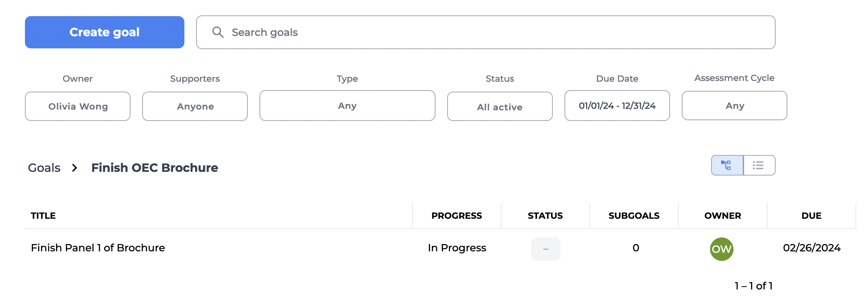Open Finish Panel 1 of Brochure goal
The image size is (868, 299).
[x=98, y=248]
